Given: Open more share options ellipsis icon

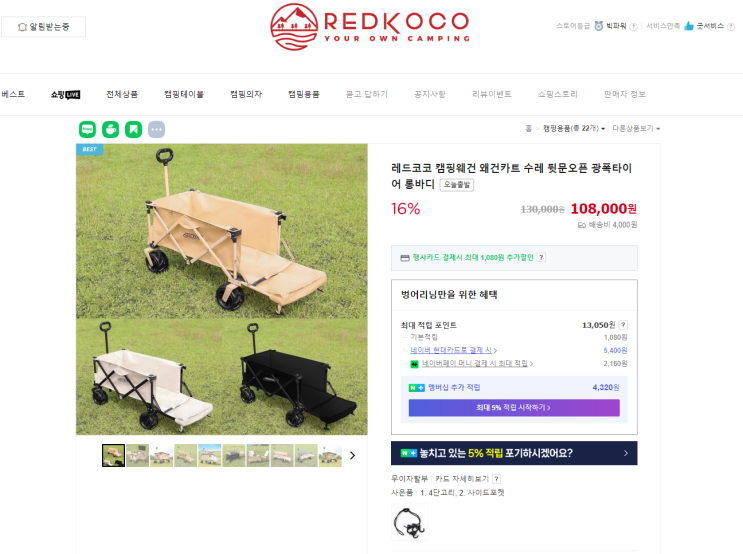Looking at the screenshot, I should [156, 129].
